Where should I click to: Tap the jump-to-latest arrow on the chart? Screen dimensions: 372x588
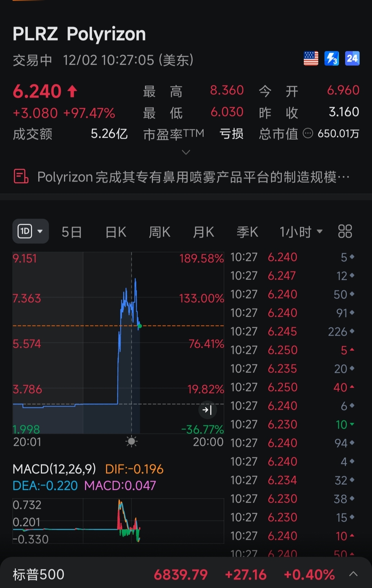207,410
